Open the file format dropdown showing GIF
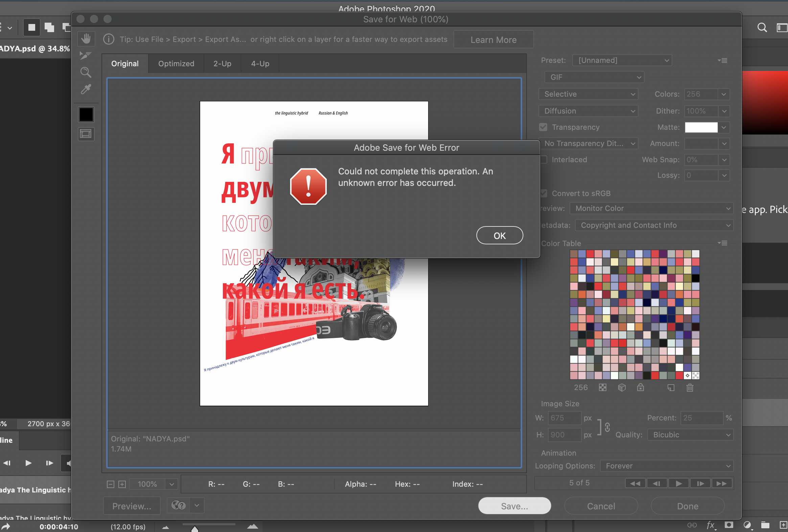The width and height of the screenshot is (788, 532). click(594, 77)
